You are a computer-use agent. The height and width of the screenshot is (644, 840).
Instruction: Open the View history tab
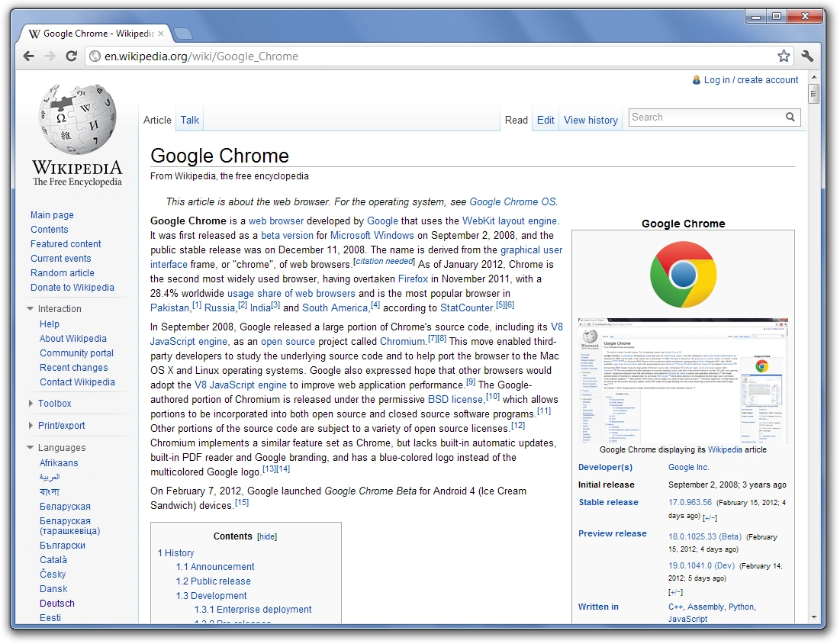coord(591,120)
